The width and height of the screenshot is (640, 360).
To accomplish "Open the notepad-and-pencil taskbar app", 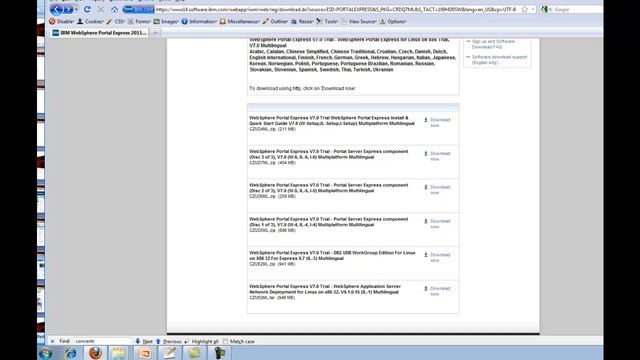I will pos(169,353).
